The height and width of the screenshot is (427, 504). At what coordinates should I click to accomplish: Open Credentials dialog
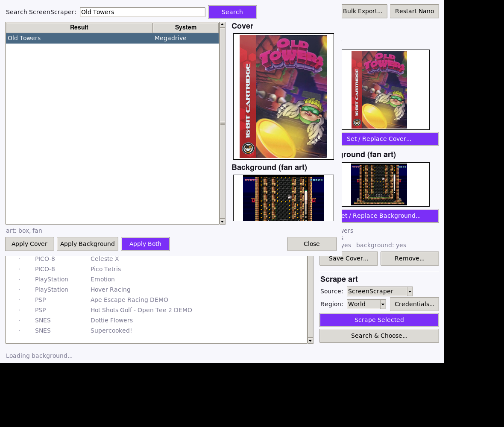click(x=414, y=304)
